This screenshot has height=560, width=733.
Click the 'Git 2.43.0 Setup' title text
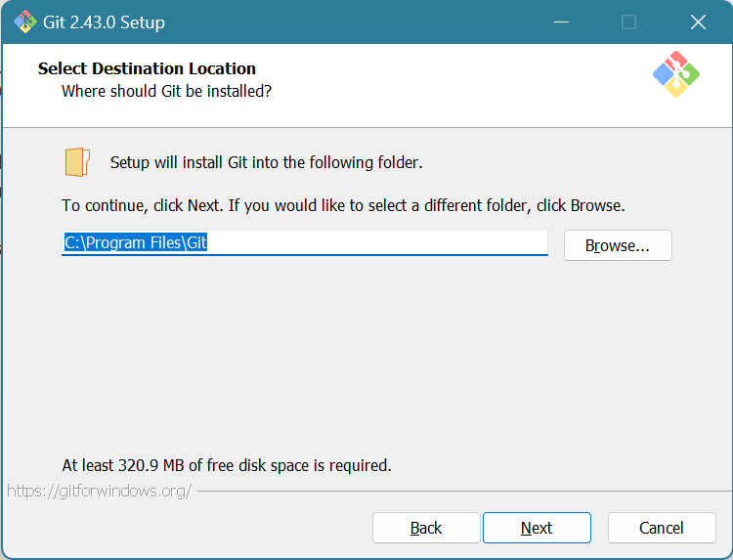click(104, 22)
